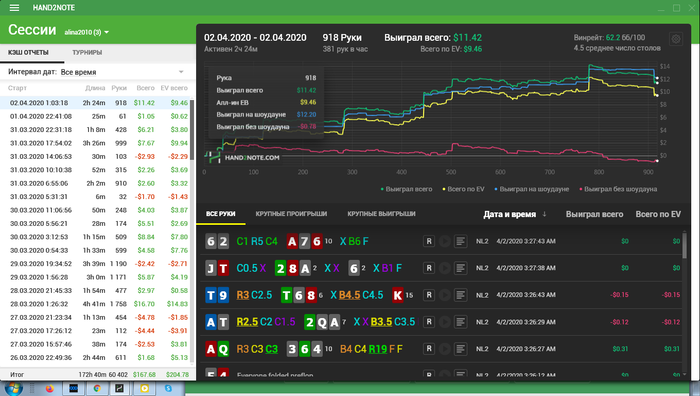Play the 6 2 hand with play icon
The height and width of the screenshot is (396, 700).
444,241
